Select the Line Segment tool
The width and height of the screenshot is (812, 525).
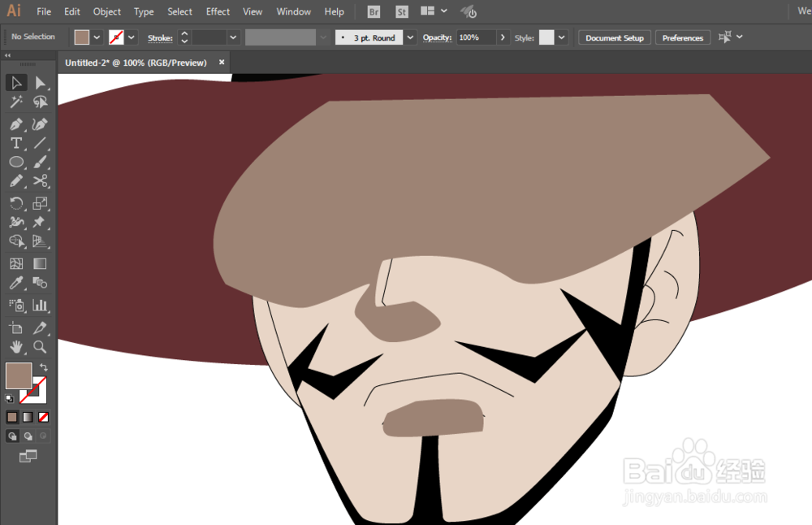[x=40, y=143]
